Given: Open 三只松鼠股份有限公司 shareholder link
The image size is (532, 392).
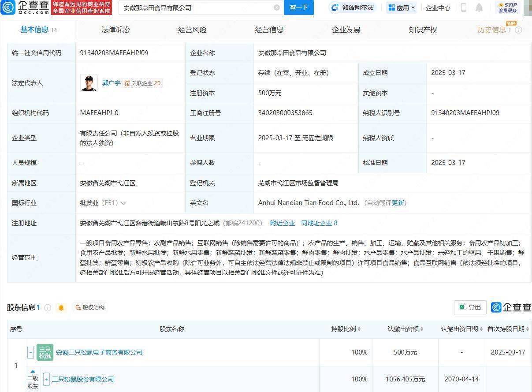Looking at the screenshot, I should tap(83, 379).
